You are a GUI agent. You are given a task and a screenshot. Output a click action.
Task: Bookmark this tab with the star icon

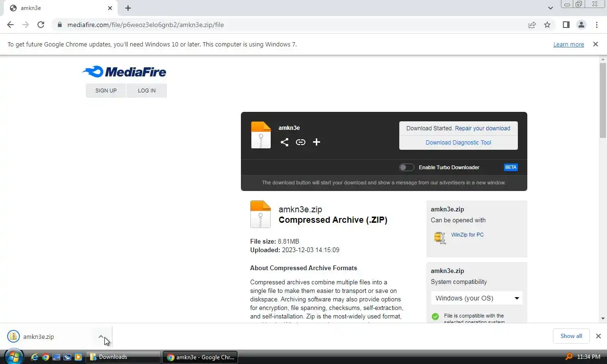pos(547,25)
